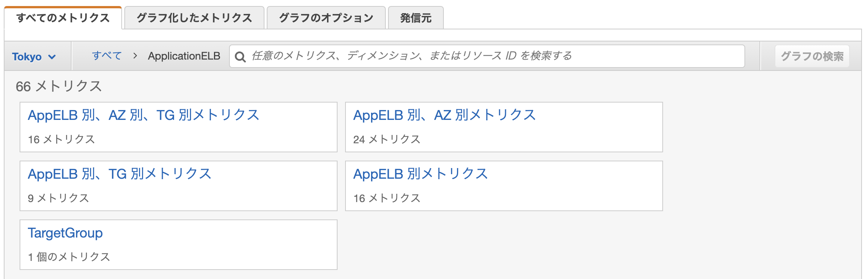
Task: Select the AppELB 別、TG 別メトリクス group
Action: point(119,173)
